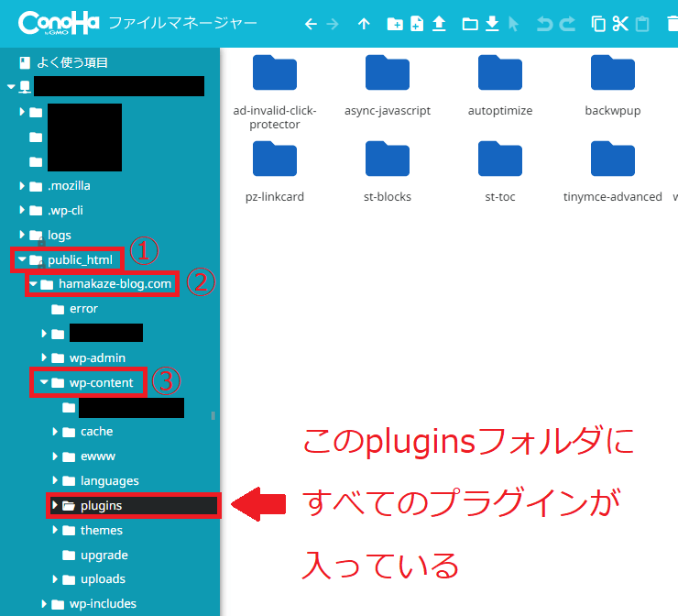The height and width of the screenshot is (616, 678).
Task: Select the wp-includes folder in tree
Action: pos(93,603)
